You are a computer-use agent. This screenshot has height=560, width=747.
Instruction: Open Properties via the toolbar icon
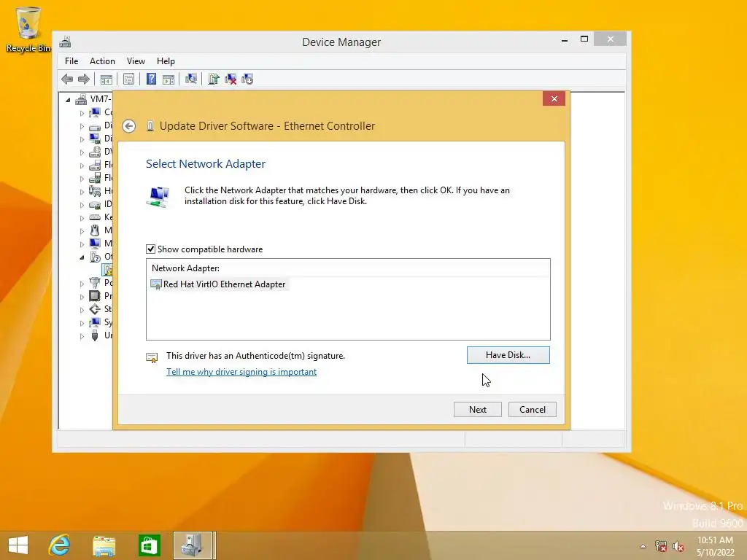click(x=128, y=79)
